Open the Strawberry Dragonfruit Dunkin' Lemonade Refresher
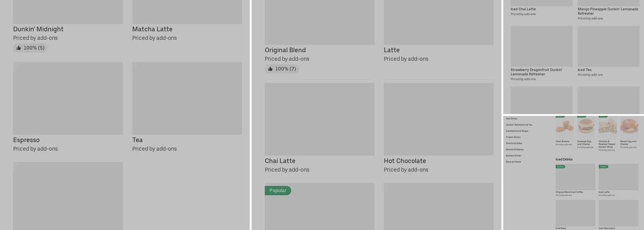 (541, 53)
